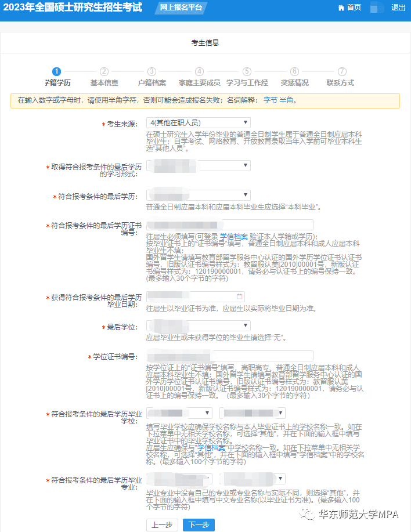Click step circle number 7

click(342, 71)
